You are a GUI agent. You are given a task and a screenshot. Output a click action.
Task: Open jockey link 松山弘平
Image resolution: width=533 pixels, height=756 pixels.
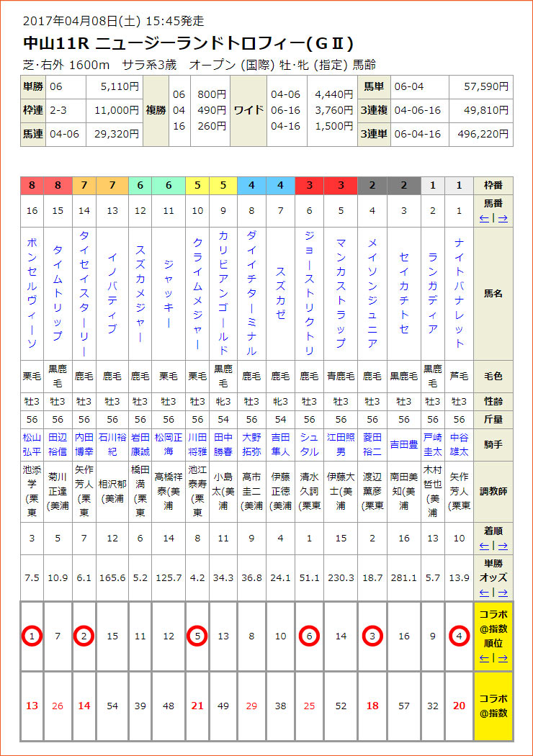pos(32,444)
